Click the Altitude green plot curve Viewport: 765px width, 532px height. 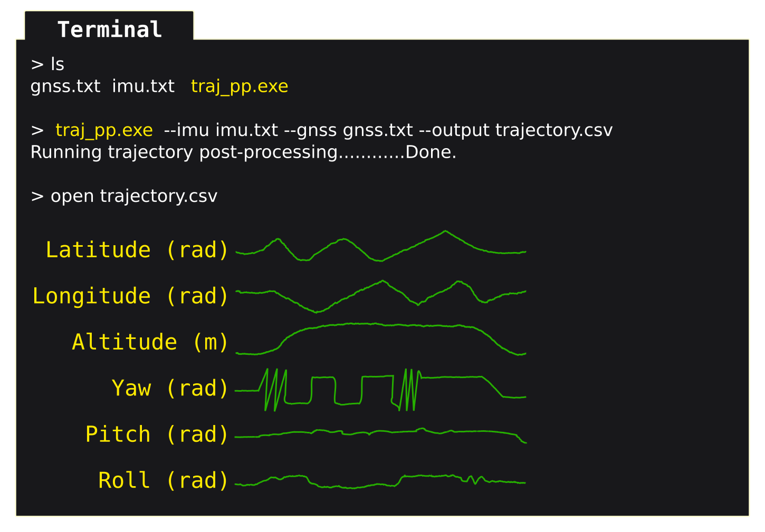[381, 339]
